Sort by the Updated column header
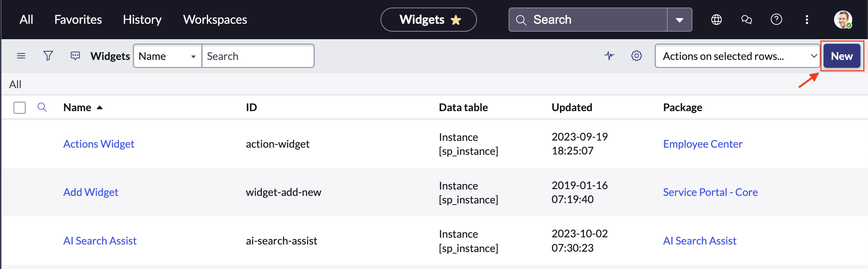The width and height of the screenshot is (868, 269). [572, 108]
